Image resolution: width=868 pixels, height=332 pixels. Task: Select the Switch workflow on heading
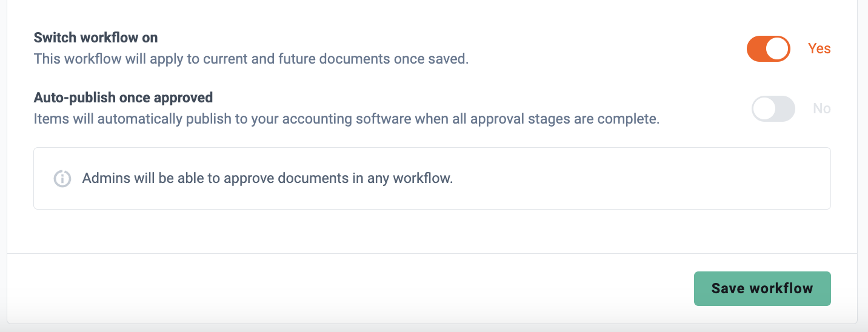[96, 38]
